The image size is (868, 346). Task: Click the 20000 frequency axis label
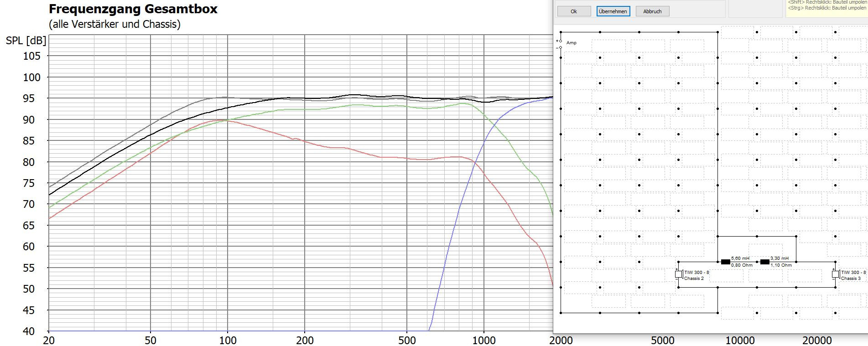click(x=817, y=341)
